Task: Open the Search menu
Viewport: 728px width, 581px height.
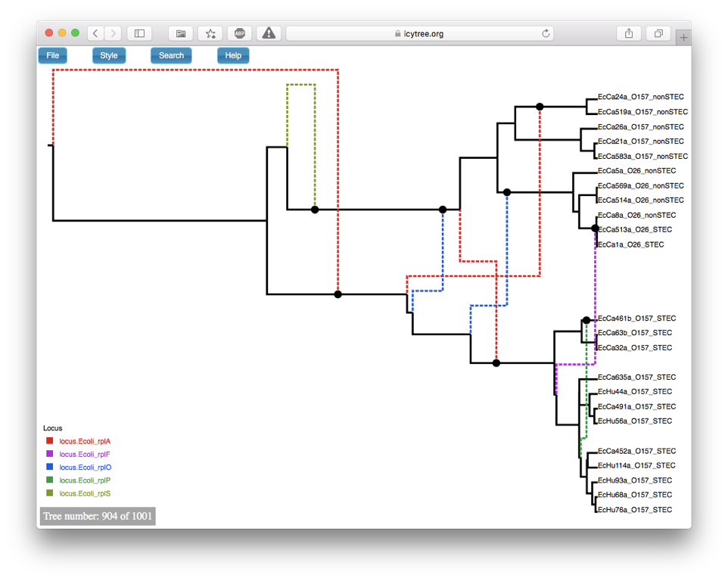Action: [x=171, y=55]
